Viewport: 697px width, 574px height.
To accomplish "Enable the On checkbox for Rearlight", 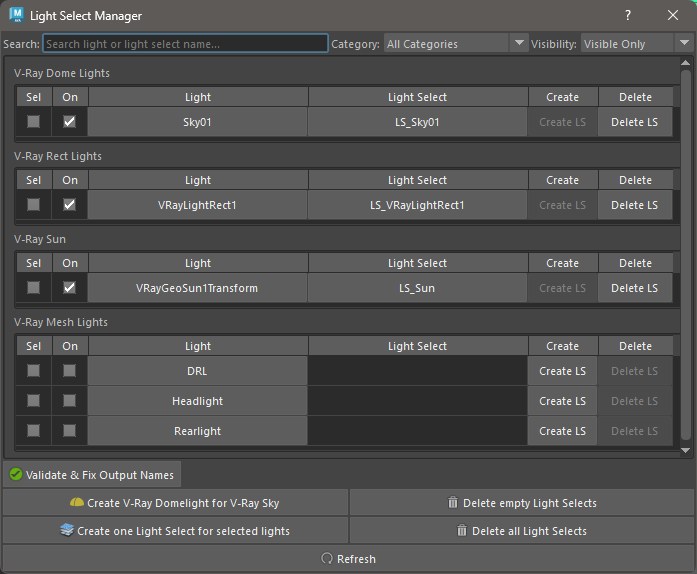I will [69, 430].
